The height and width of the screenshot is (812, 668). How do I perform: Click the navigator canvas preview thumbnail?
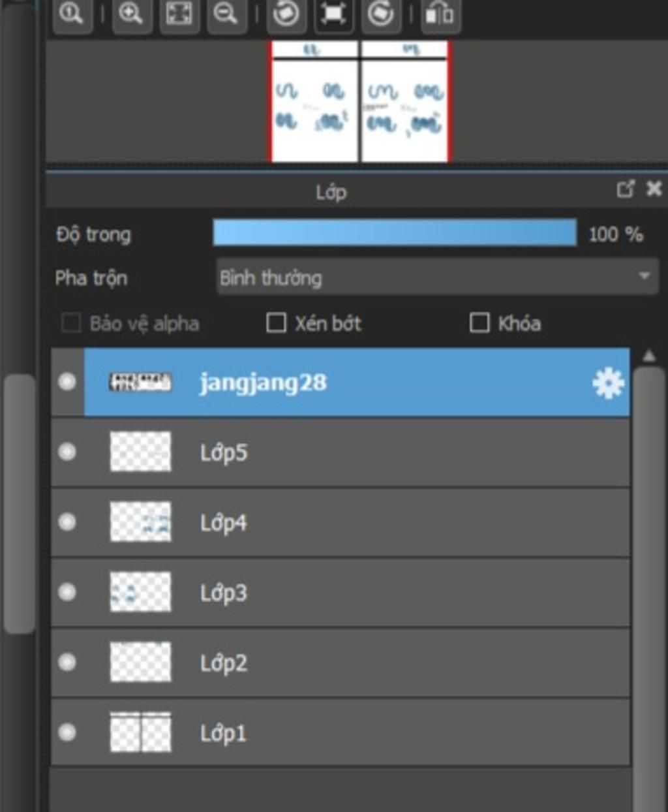(359, 101)
